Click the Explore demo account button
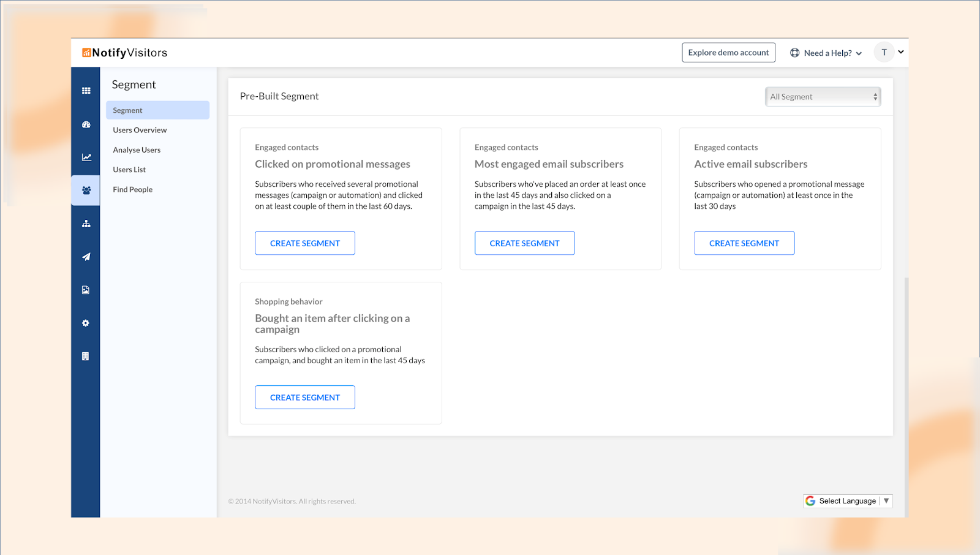980x555 pixels. (x=728, y=53)
